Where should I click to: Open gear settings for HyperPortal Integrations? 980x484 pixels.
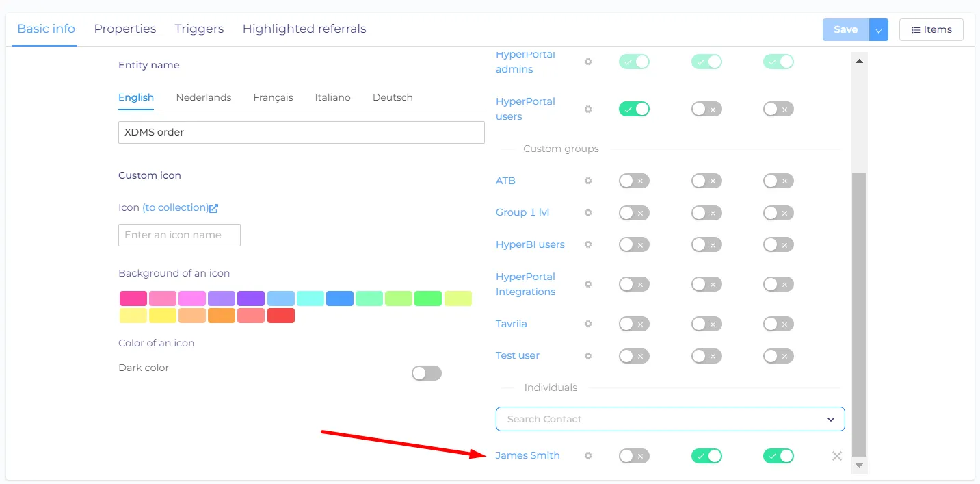coord(587,284)
